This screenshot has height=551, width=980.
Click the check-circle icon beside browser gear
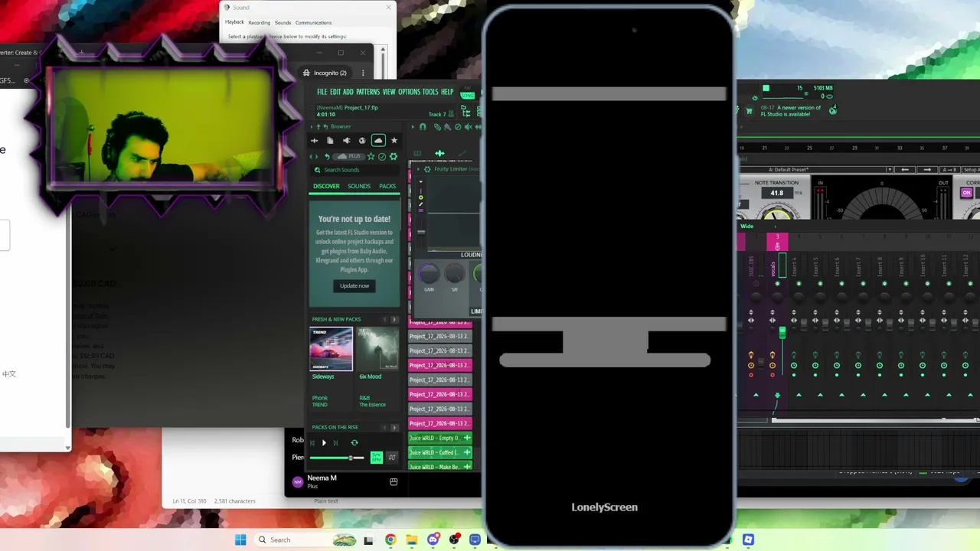(382, 156)
